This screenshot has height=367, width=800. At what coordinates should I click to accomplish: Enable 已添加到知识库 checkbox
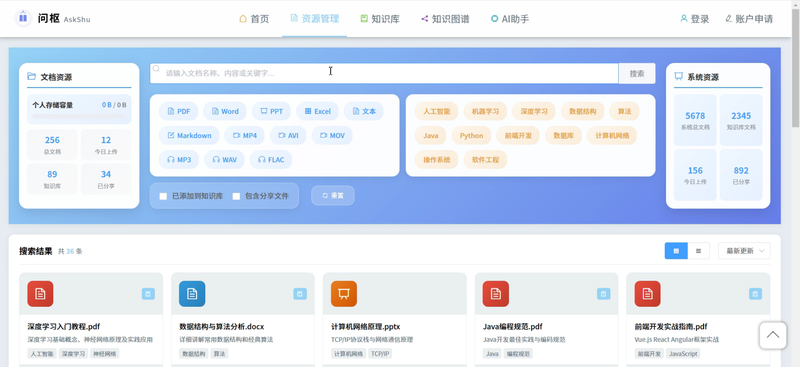163,196
